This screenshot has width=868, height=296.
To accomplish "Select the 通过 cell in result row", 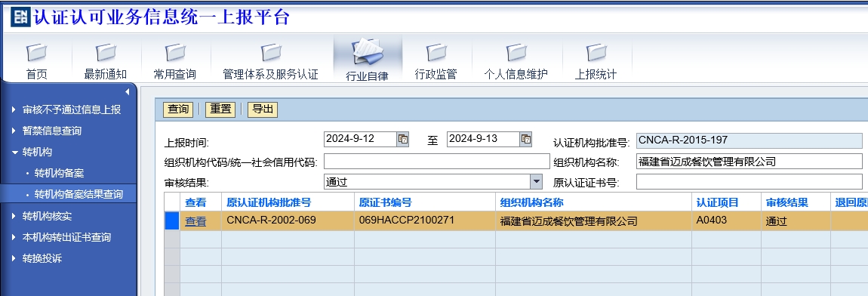I will coord(796,220).
